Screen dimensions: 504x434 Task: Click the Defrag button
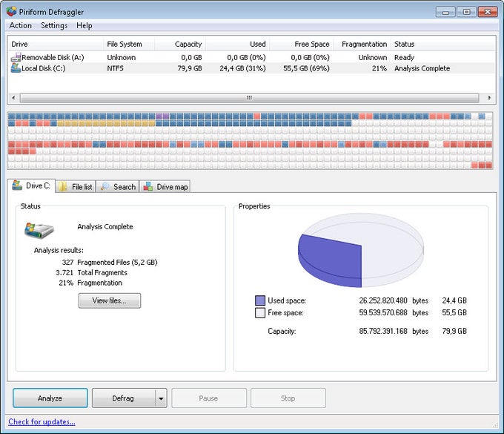124,398
